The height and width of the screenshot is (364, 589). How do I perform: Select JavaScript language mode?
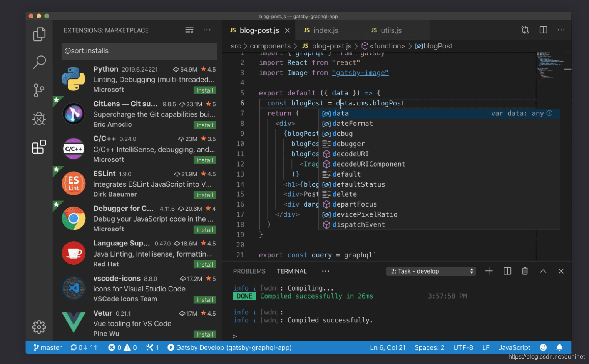click(x=514, y=347)
